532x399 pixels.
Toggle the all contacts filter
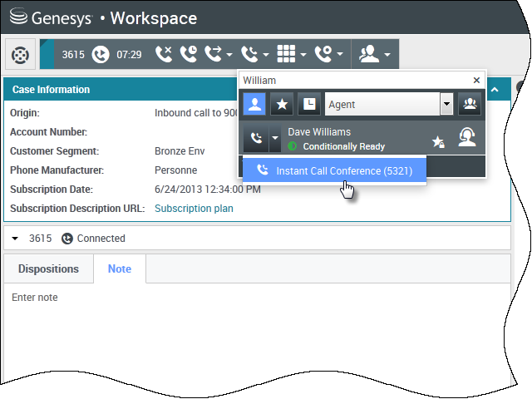[x=254, y=104]
